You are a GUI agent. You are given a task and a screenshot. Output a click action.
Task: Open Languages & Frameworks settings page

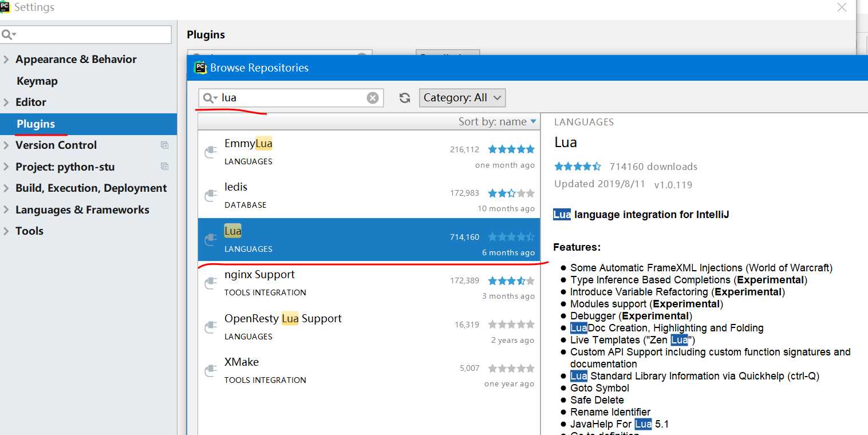pos(82,210)
